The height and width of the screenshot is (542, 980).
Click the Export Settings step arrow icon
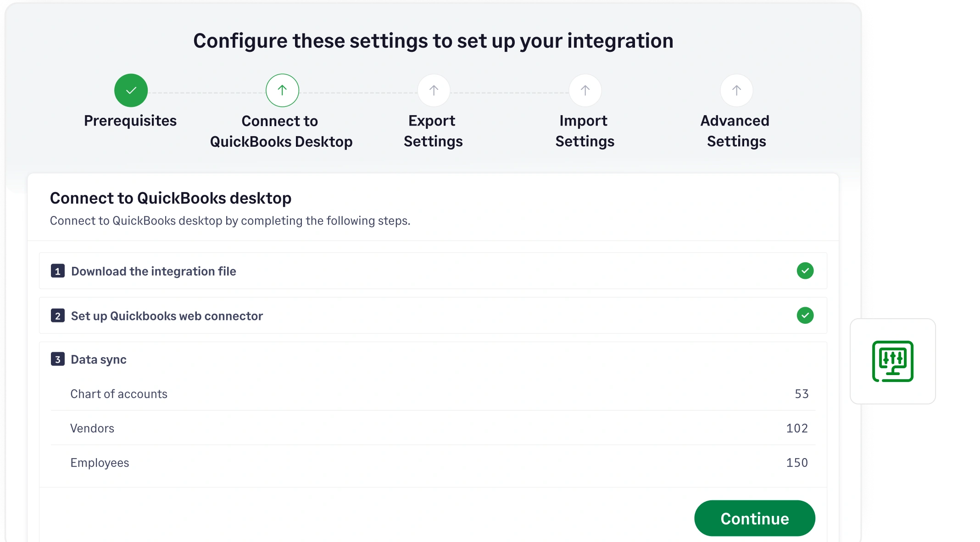click(x=434, y=90)
